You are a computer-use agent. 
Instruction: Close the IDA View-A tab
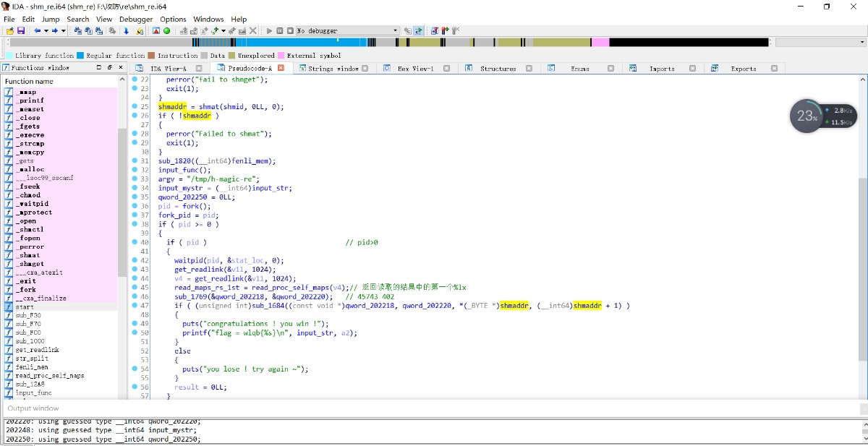[200, 69]
